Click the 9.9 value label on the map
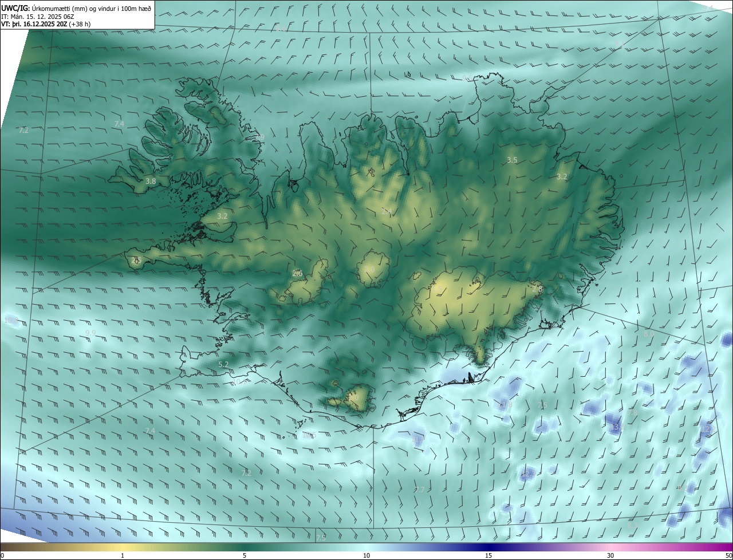 click(x=90, y=333)
